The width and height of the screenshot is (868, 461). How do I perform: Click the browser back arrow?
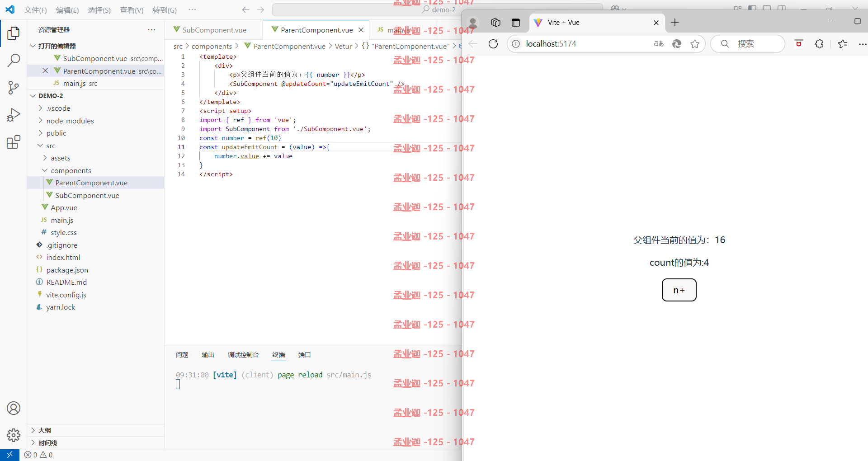click(473, 44)
